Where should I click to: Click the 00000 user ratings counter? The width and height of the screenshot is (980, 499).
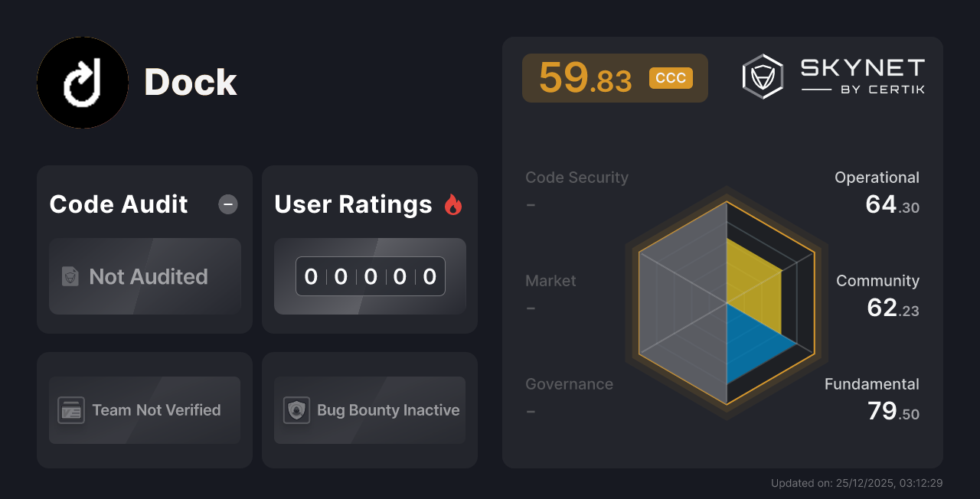[x=370, y=276]
